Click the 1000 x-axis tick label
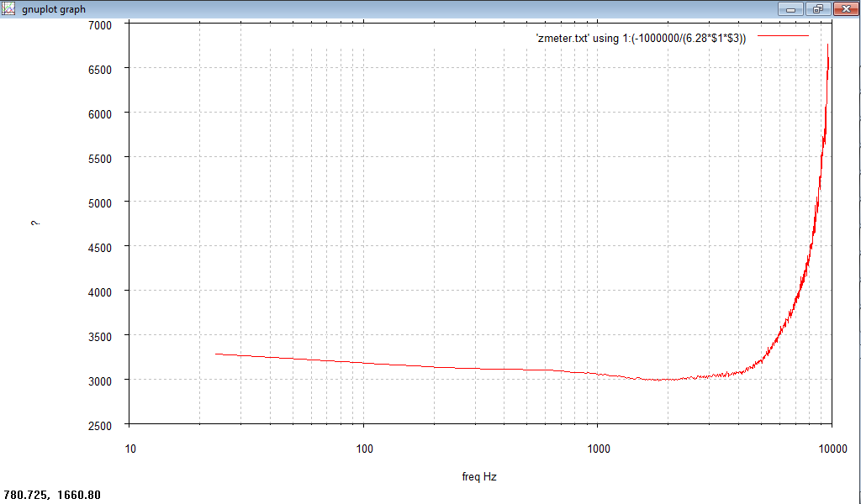 pos(598,448)
